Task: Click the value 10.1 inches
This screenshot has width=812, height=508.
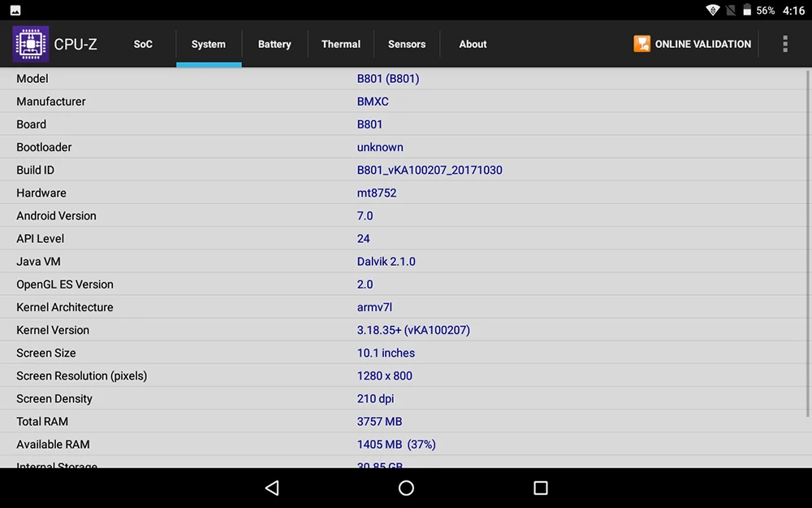Action: click(386, 353)
